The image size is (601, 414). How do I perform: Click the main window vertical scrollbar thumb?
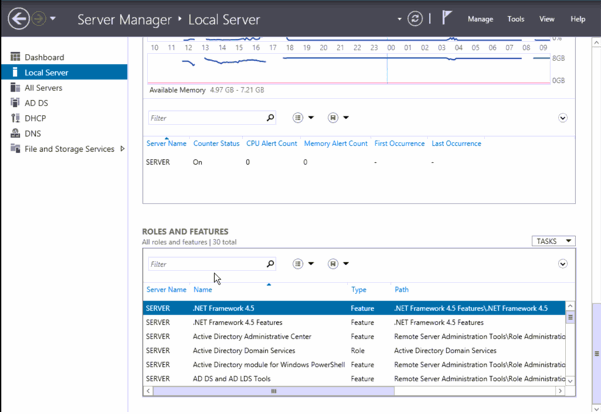[x=596, y=353]
